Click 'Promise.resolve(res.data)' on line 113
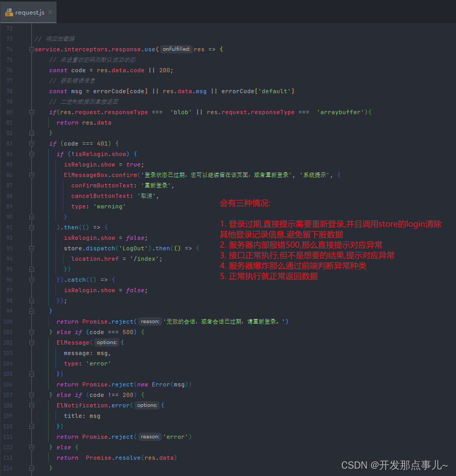 (x=131, y=458)
